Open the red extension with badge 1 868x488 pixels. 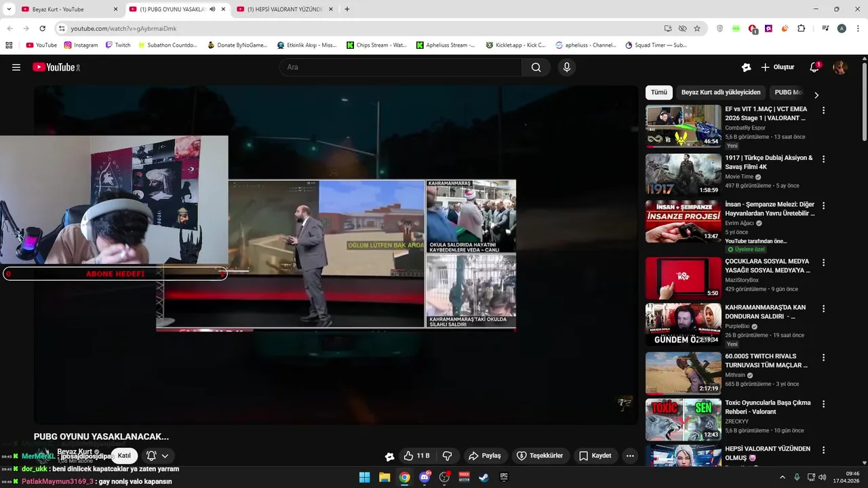point(753,28)
